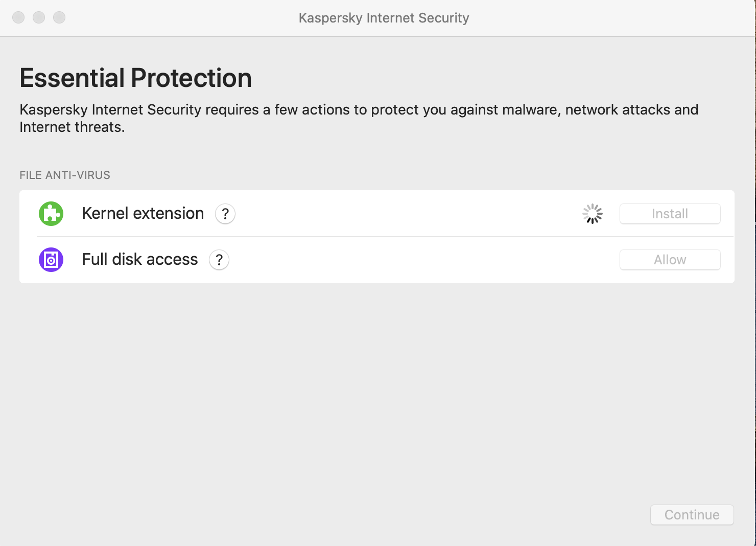Allow full disk access
756x546 pixels.
pos(670,260)
